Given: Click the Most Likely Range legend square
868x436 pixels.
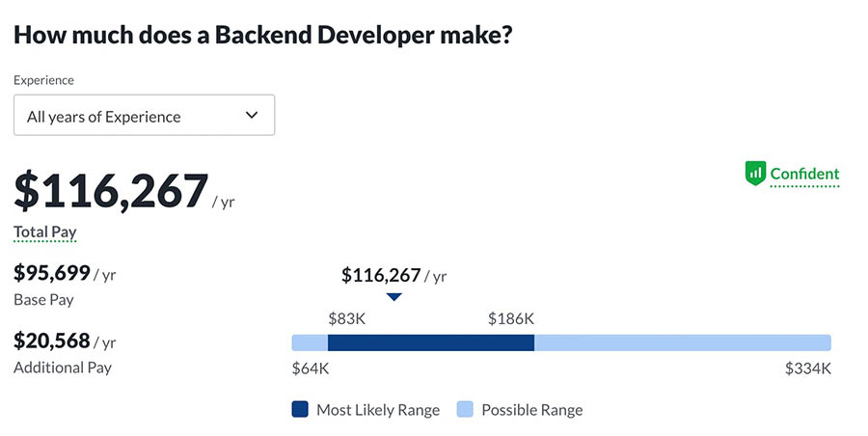Looking at the screenshot, I should tap(300, 409).
